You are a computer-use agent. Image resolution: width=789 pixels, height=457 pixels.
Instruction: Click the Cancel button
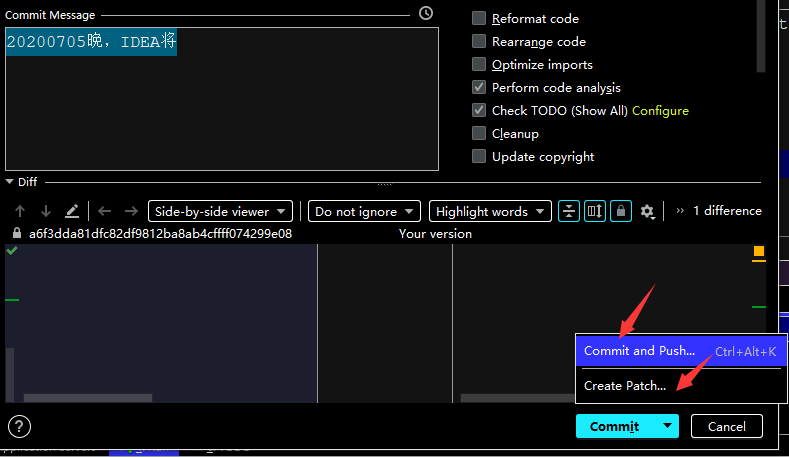727,426
